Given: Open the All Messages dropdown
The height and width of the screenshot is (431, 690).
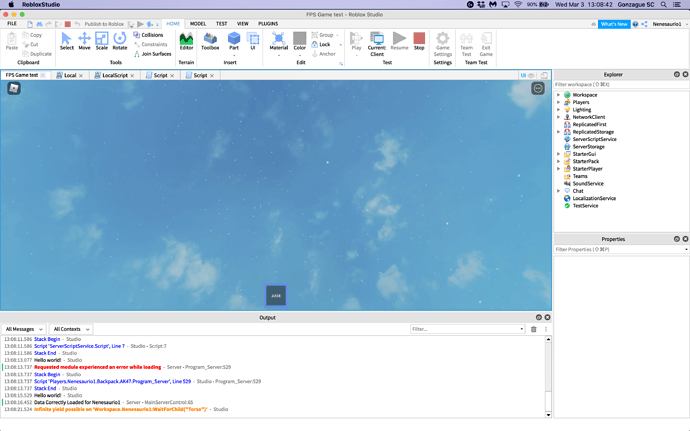Looking at the screenshot, I should point(24,329).
